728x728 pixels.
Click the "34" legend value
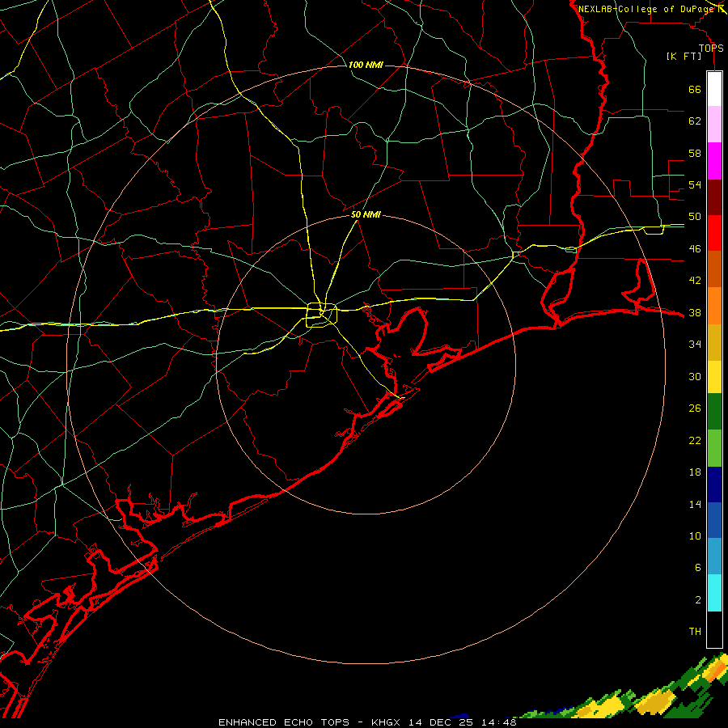point(695,345)
